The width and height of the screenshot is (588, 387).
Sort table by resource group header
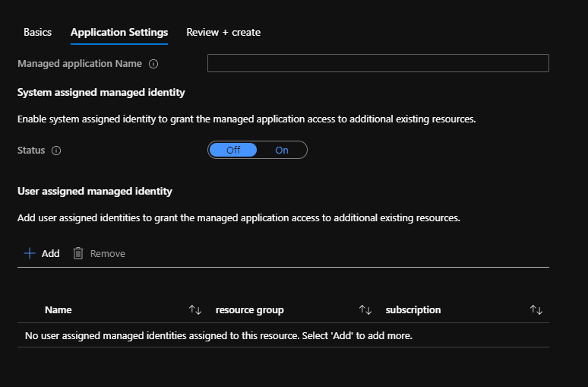coord(250,309)
